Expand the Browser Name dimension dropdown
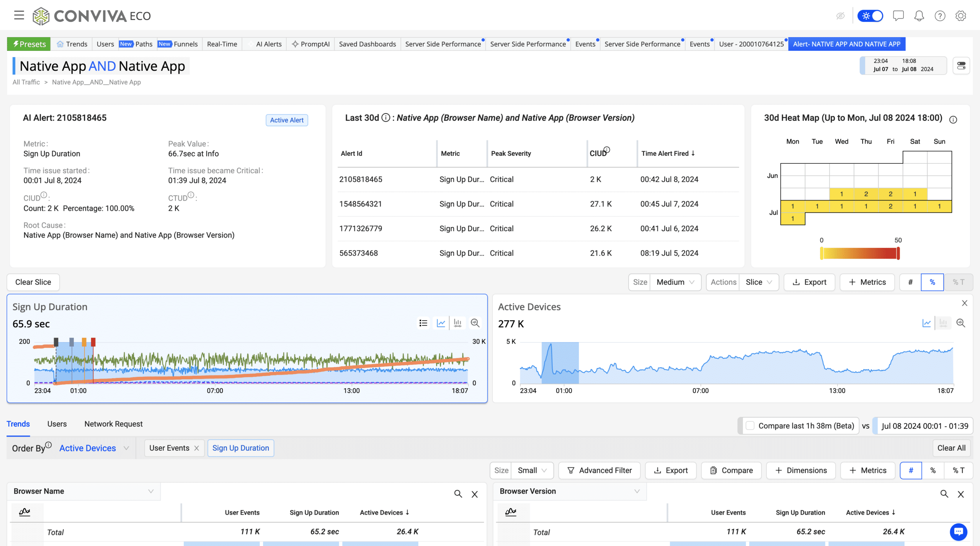Screen dimensions: 980x546 tap(83, 491)
